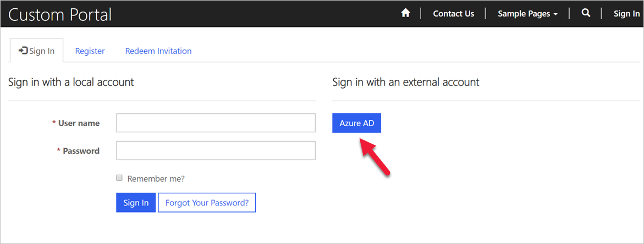Click the home icon in navbar
Screen dimensions: 644x244
pyautogui.click(x=406, y=13)
